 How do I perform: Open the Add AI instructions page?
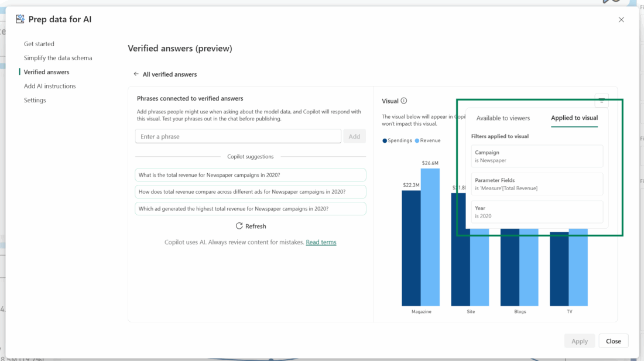(x=50, y=86)
